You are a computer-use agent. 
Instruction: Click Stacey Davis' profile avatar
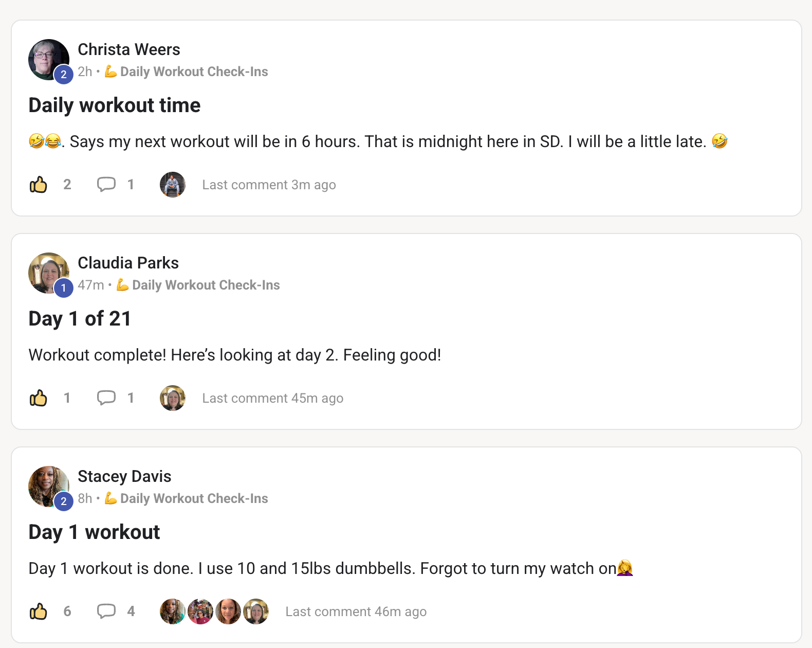49,487
